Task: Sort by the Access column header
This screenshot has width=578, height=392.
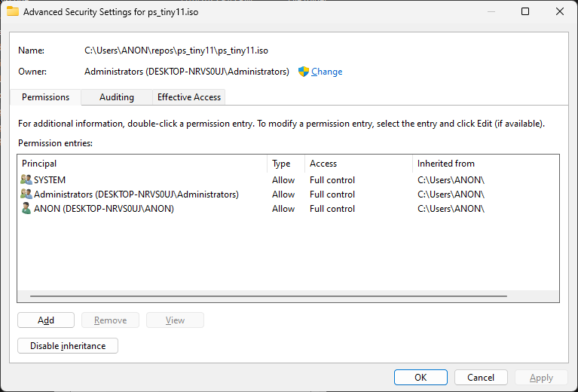Action: (358, 164)
